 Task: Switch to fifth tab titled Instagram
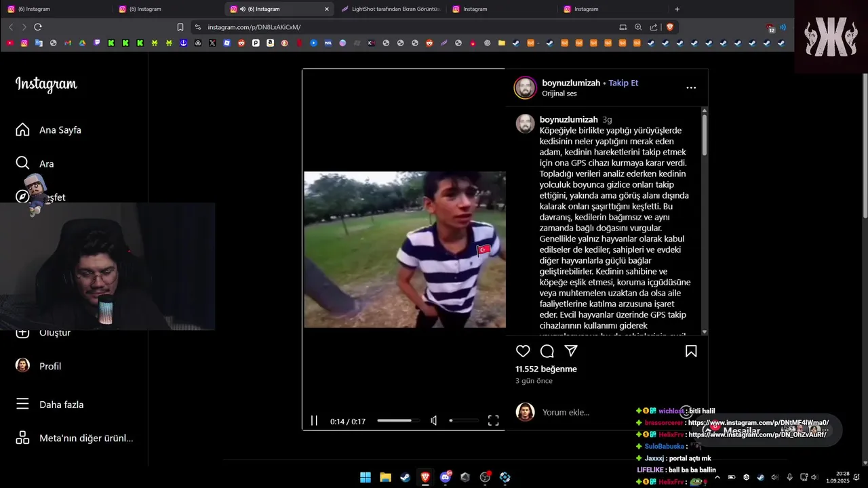click(502, 9)
